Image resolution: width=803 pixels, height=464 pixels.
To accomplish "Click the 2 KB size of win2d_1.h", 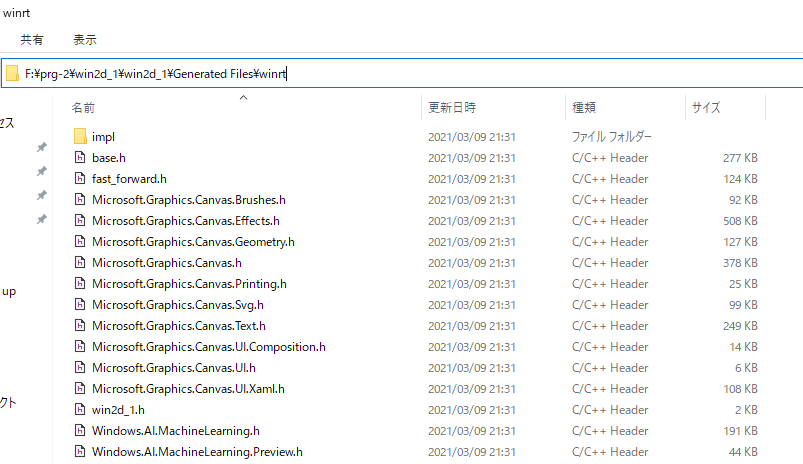I will 746,410.
